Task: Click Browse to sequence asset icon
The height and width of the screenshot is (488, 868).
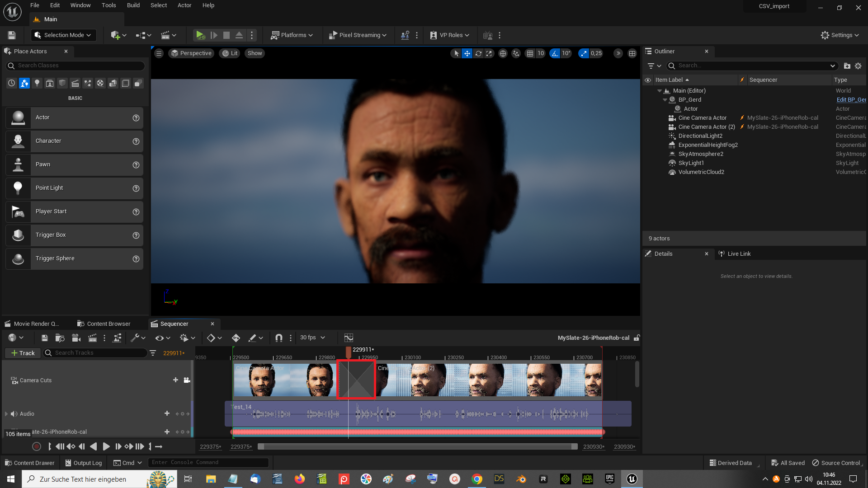Action: pos(60,338)
